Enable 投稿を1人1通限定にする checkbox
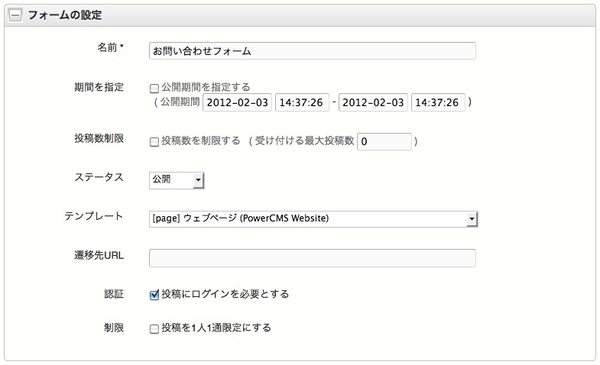 pyautogui.click(x=154, y=329)
